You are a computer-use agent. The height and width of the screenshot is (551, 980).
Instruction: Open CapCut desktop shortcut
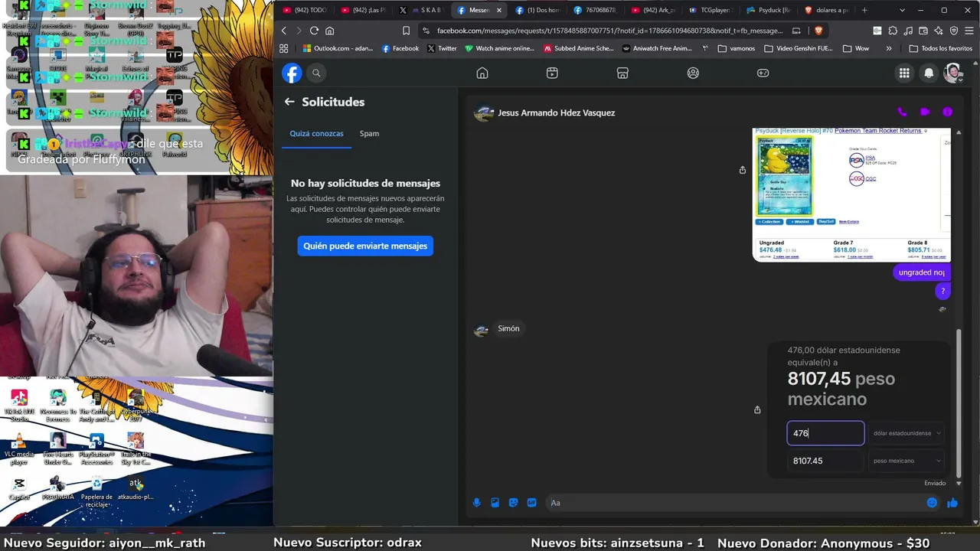(x=20, y=488)
